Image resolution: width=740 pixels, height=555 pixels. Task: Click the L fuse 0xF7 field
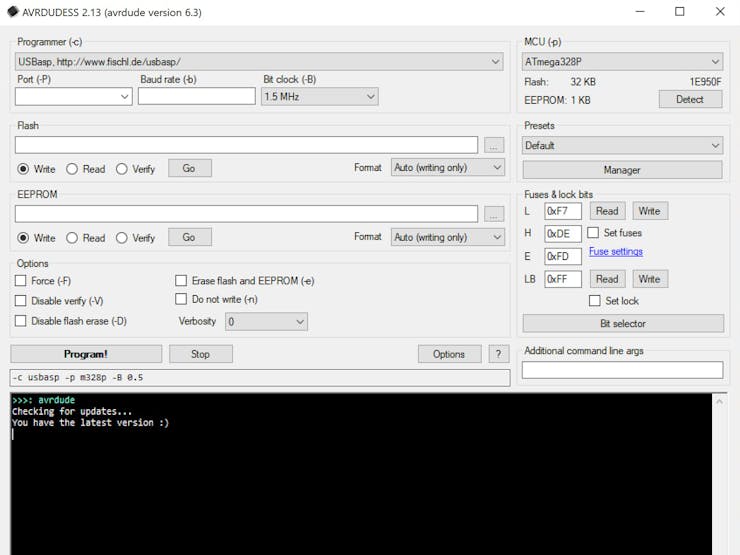tap(563, 211)
